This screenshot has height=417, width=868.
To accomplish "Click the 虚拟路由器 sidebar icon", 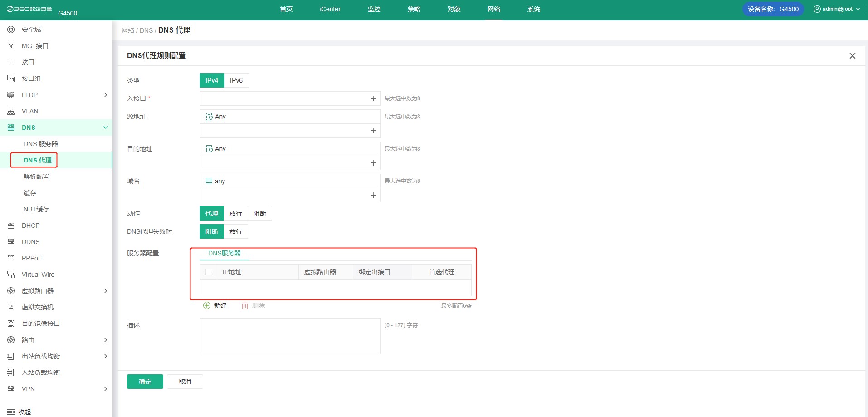I will tap(11, 291).
